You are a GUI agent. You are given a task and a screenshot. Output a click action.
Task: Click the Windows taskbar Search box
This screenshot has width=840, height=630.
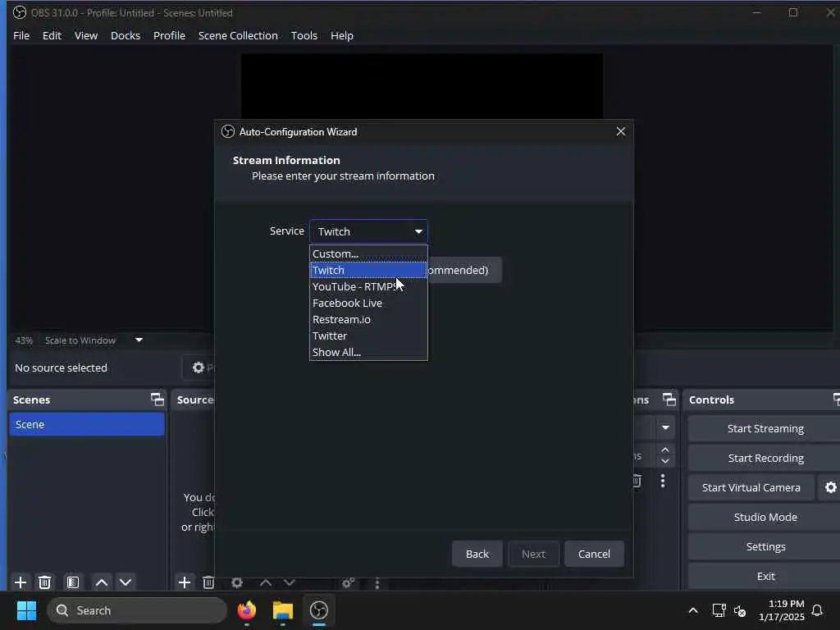pyautogui.click(x=137, y=610)
